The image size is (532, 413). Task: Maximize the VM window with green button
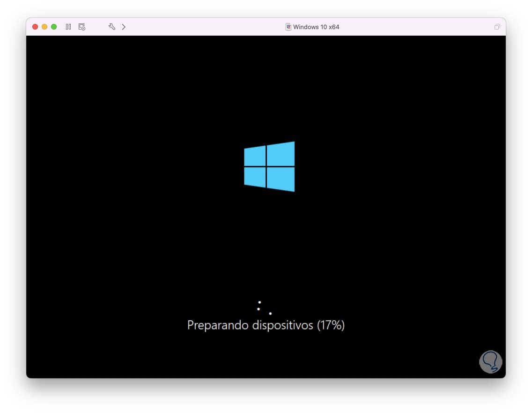(x=54, y=27)
